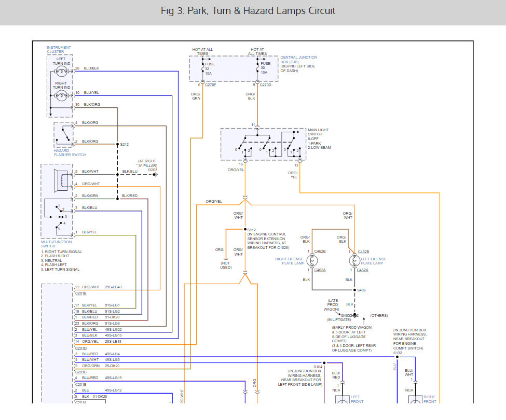Click the S112 splice point label

252,230
